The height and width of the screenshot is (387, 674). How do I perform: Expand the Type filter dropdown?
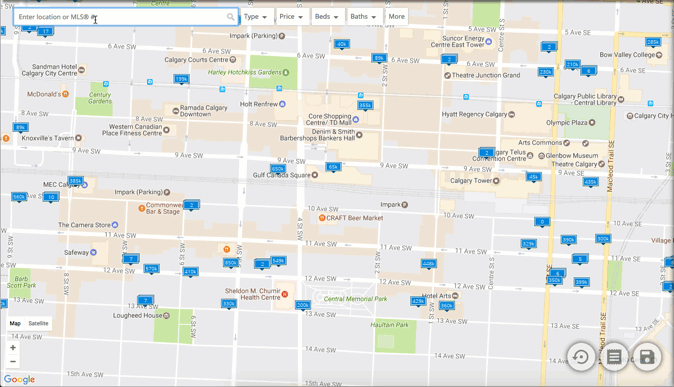pyautogui.click(x=257, y=17)
